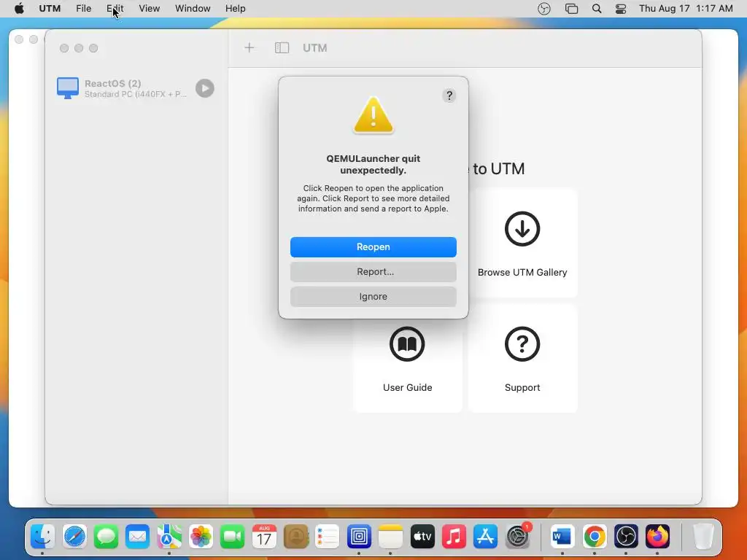The image size is (747, 560).
Task: Open Reminders from the Dock
Action: coord(328,537)
